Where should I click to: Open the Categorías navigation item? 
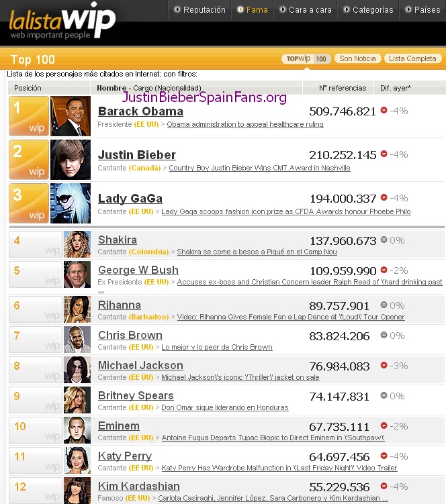368,9
